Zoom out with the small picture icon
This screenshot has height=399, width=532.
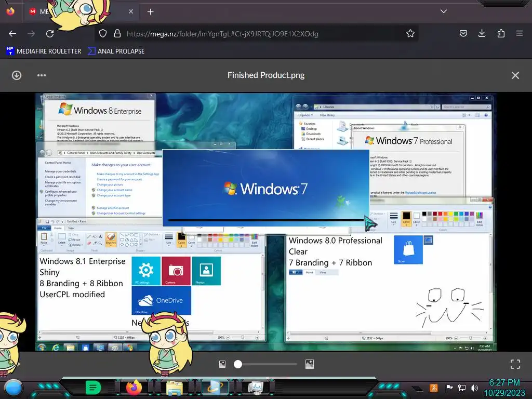coord(222,364)
